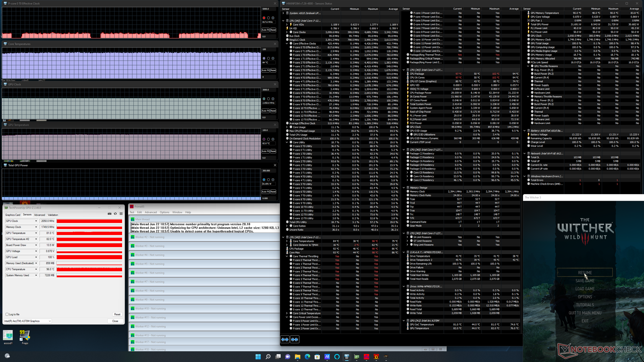The image size is (644, 362).
Task: Enable the Log to file checkbox
Action: (7, 314)
